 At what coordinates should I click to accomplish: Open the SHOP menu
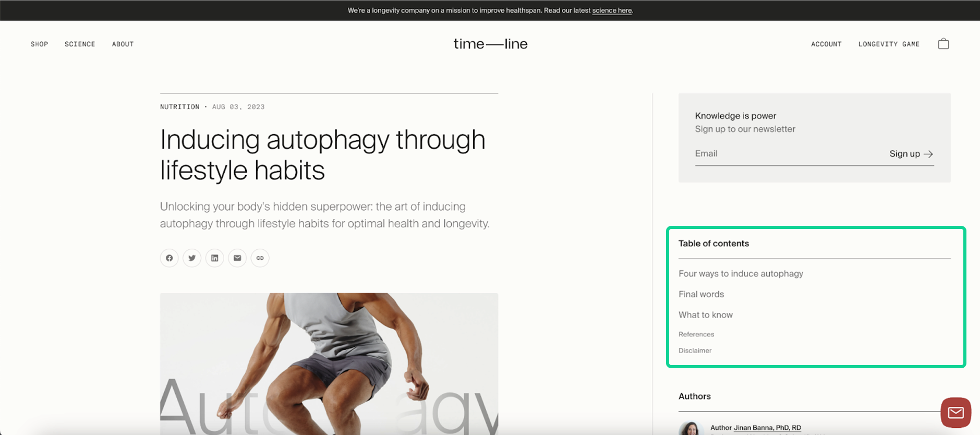coord(39,44)
